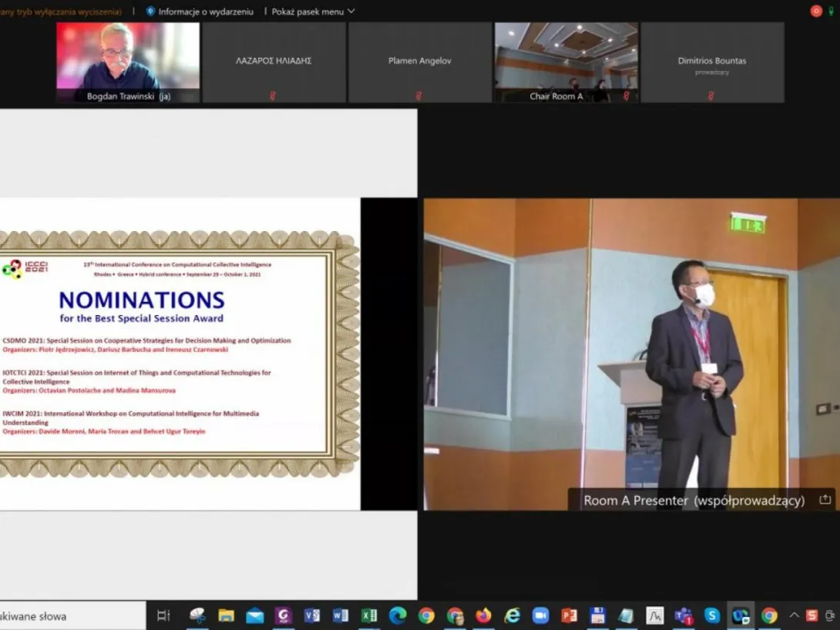Viewport: 840px width, 630px height.
Task: Launch Firefox from the taskbar
Action: point(483,615)
